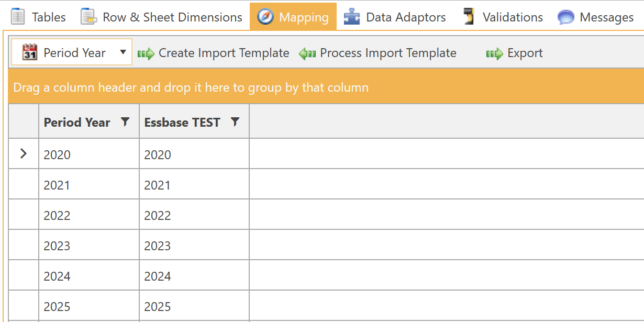The height and width of the screenshot is (322, 644).
Task: Click the Data Adaptors puzzle icon
Action: [352, 17]
